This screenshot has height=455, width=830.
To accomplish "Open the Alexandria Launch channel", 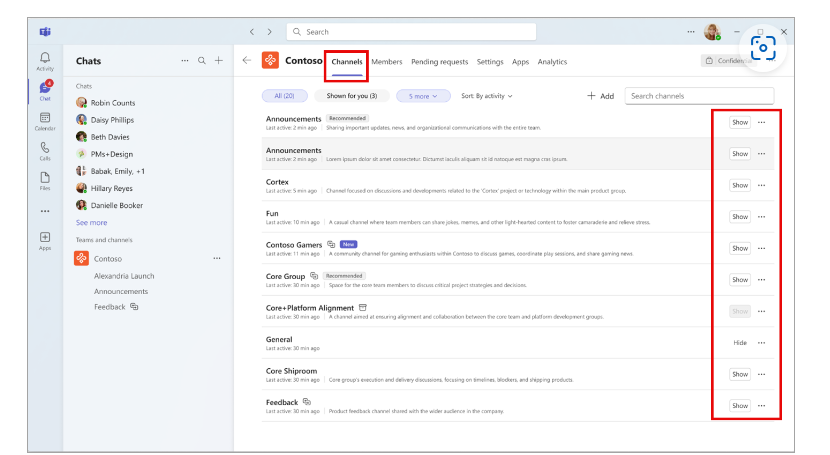I will (x=124, y=276).
